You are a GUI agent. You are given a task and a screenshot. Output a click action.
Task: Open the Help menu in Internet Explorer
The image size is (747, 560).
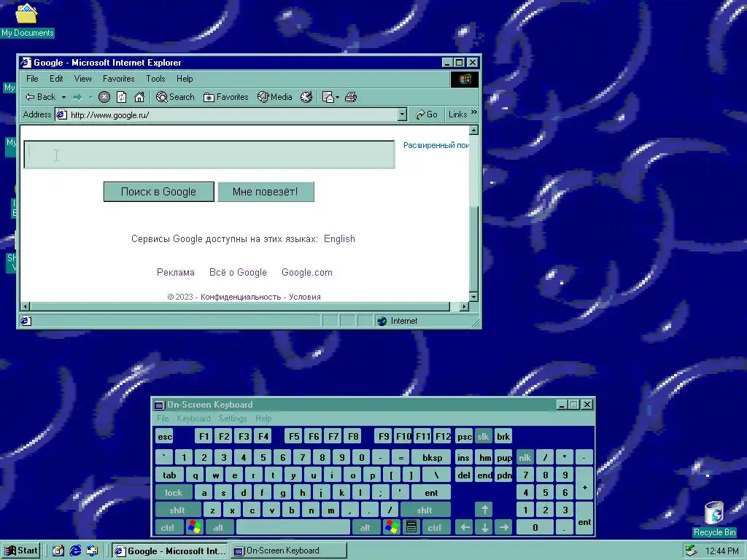185,79
